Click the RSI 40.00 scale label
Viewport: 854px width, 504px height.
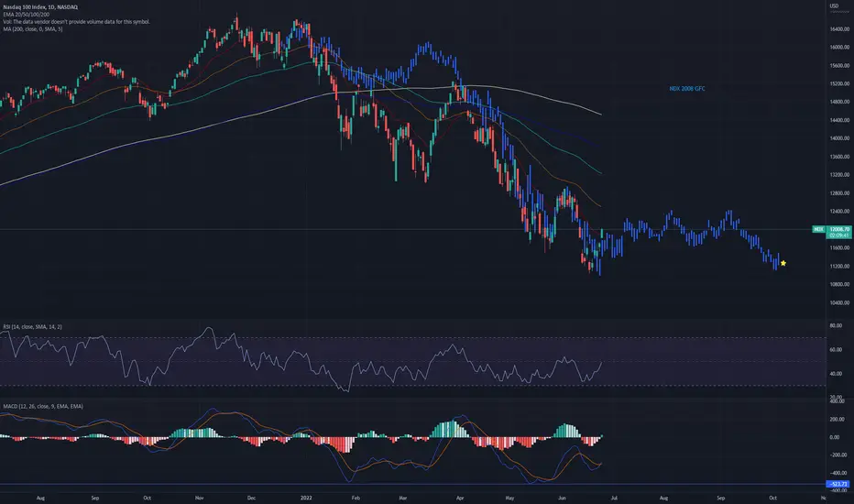coord(836,374)
